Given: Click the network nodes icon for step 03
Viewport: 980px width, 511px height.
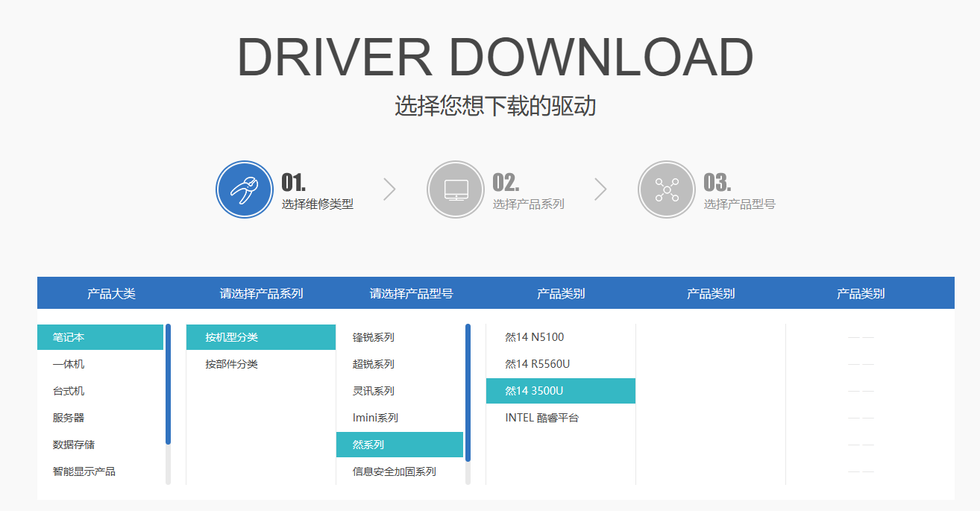Looking at the screenshot, I should pos(666,189).
